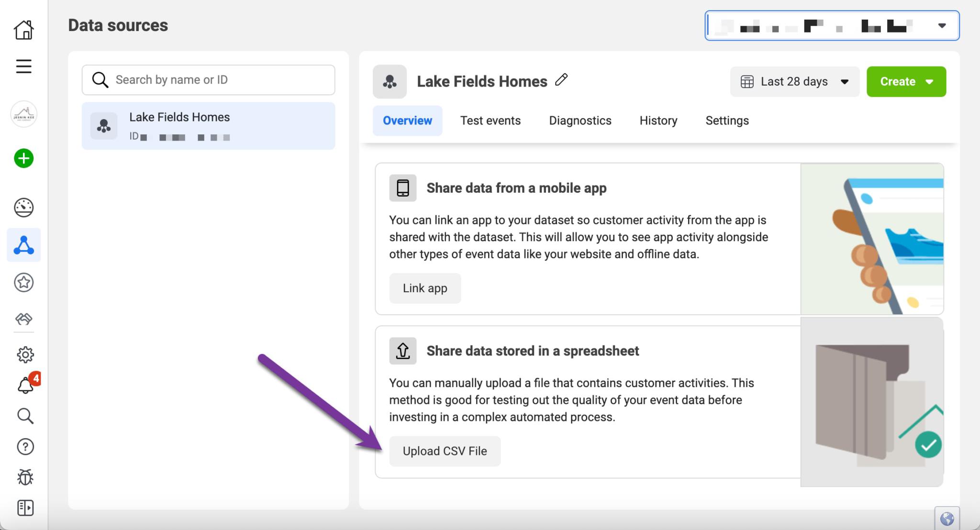Click the Jesnin Kee profile avatar
The height and width of the screenshot is (530, 980).
coord(23,114)
